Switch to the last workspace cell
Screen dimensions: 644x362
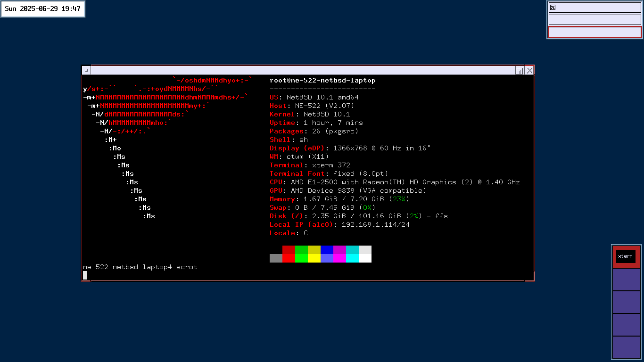pyautogui.click(x=626, y=347)
